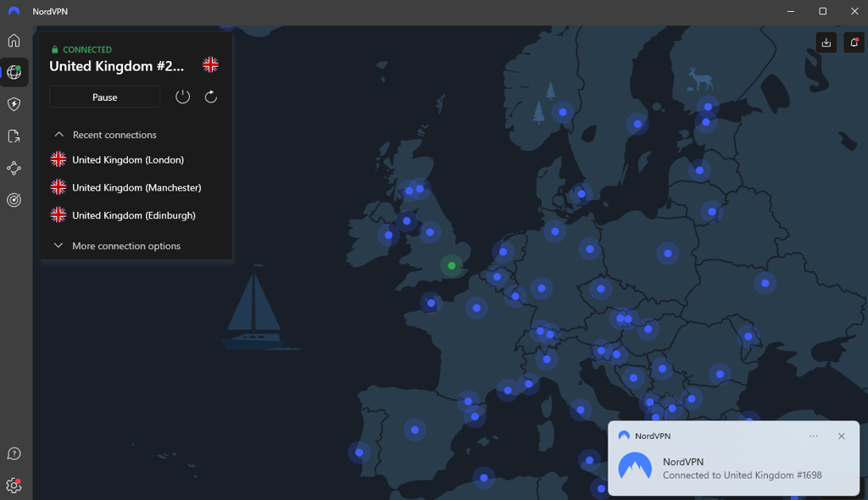Image resolution: width=868 pixels, height=500 pixels.
Task: Click the download icon above the map
Action: [826, 42]
